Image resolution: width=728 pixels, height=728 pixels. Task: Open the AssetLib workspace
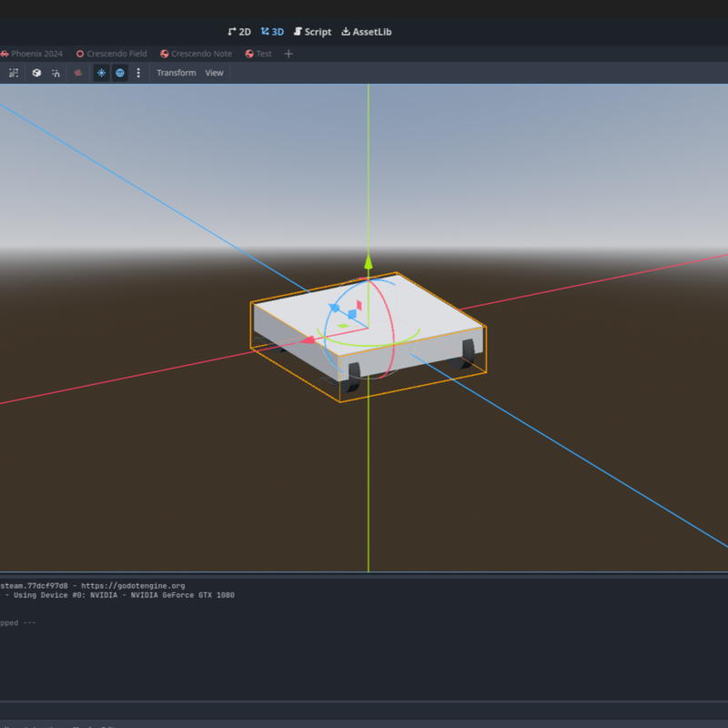367,32
